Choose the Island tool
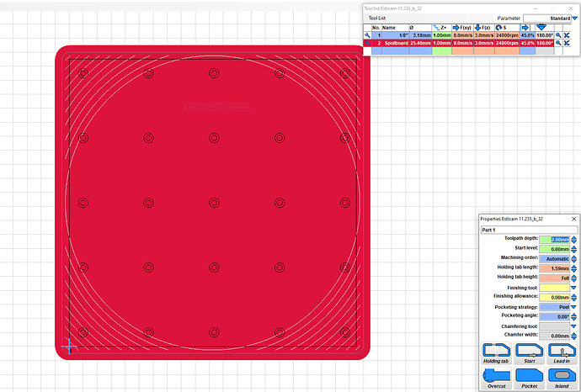 [x=562, y=379]
